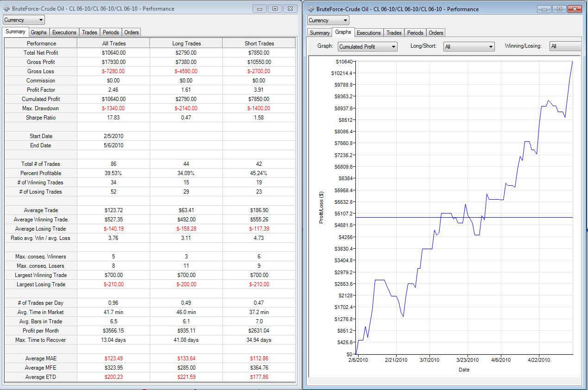The width and height of the screenshot is (588, 390).
Task: Click the Start Date value 2/5/2010
Action: (x=114, y=136)
